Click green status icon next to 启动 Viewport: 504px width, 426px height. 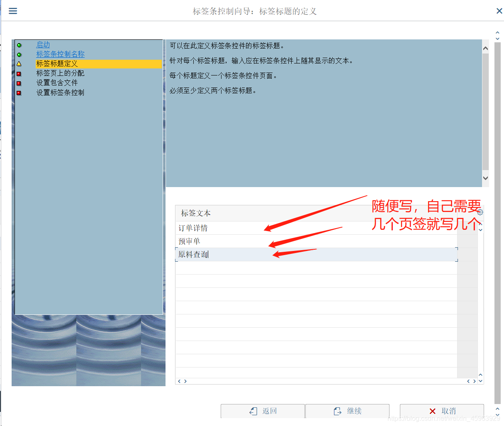(19, 45)
